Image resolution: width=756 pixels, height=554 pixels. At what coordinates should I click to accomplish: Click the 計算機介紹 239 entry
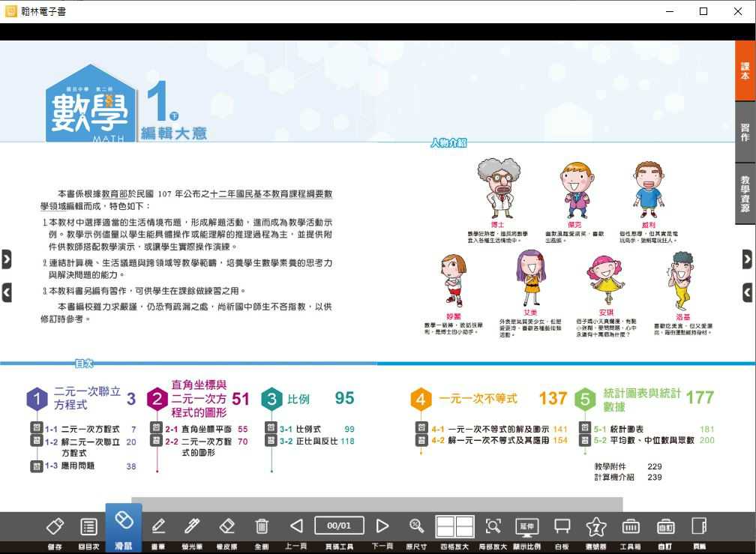(628, 477)
